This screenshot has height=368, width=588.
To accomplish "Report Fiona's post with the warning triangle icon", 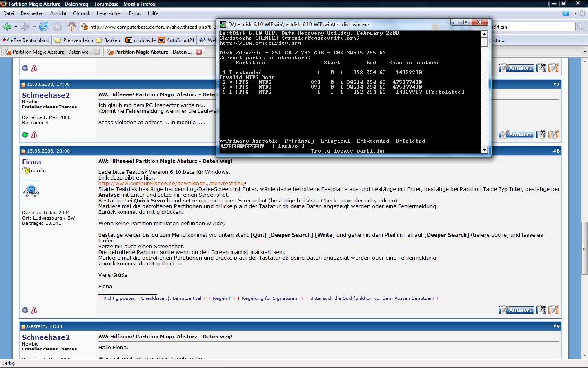I will click(x=34, y=310).
